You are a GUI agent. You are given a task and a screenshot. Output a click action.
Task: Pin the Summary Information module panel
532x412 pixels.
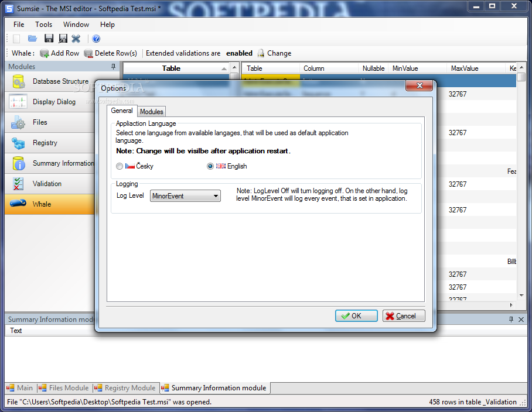click(x=511, y=319)
